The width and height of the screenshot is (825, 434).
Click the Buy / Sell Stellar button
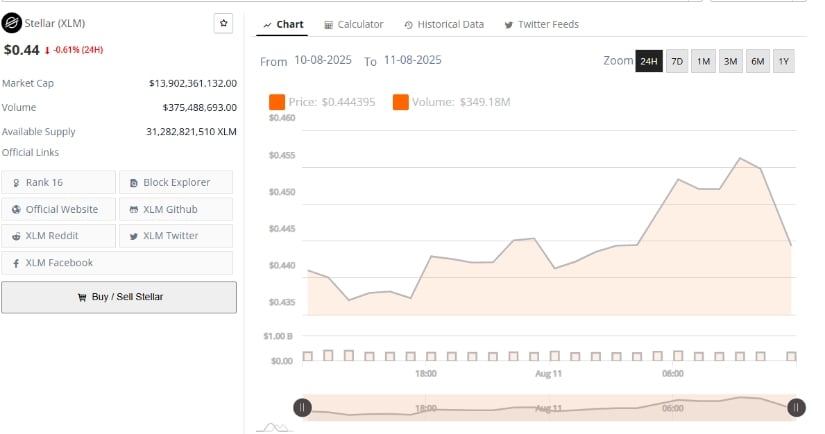(x=119, y=297)
